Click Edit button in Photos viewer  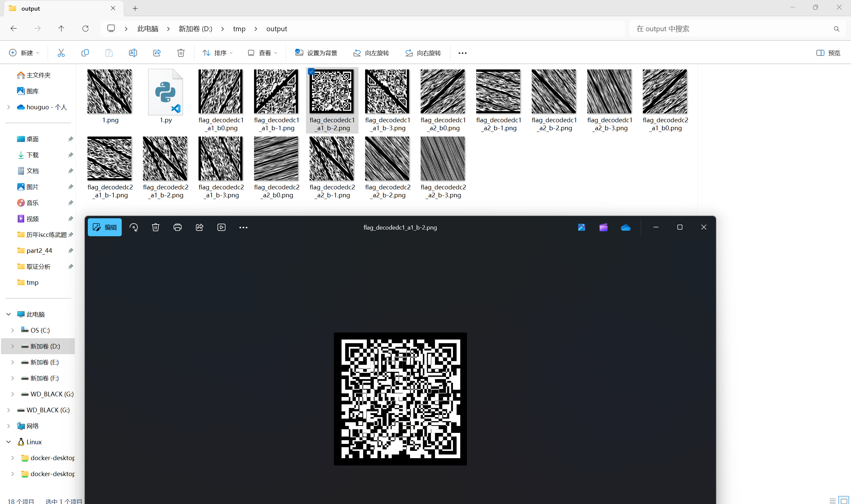point(105,227)
